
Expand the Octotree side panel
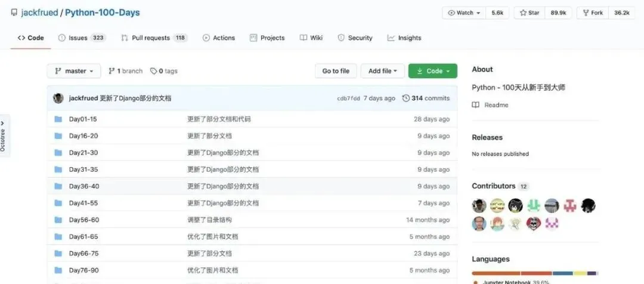(4, 136)
